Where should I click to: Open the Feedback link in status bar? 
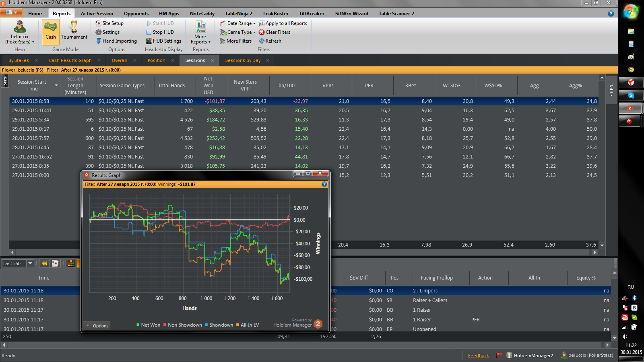pyautogui.click(x=478, y=356)
